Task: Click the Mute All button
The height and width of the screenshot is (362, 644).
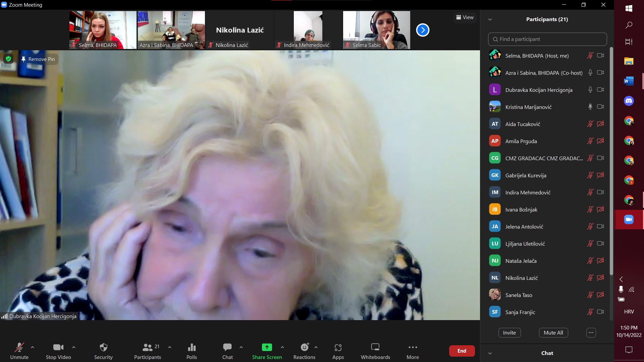Action: [553, 333]
